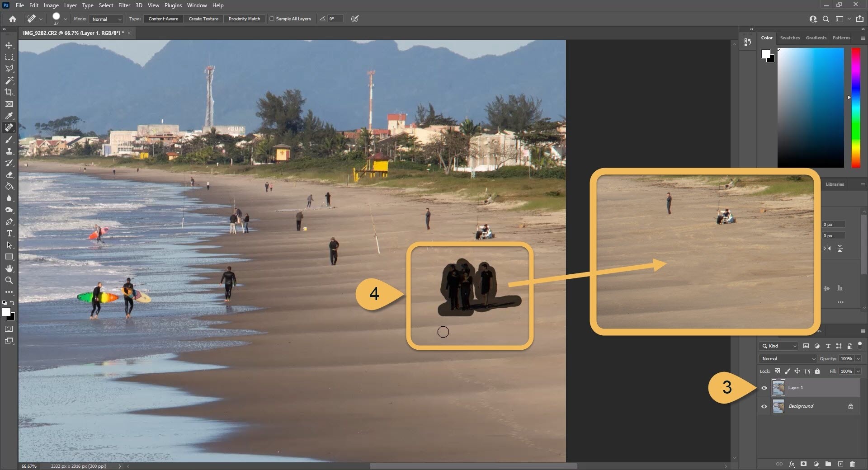
Task: Open the brush preset picker dropdown
Action: (66, 19)
